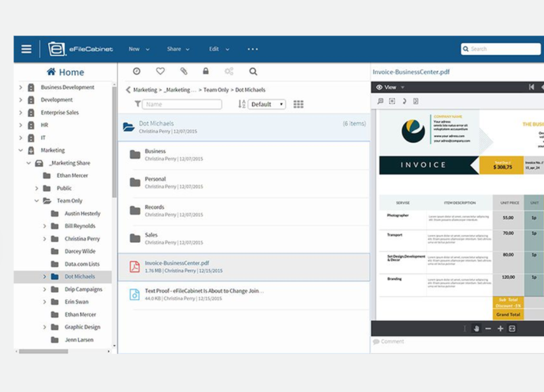Open the Business folder
This screenshot has width=544, height=392.
(x=244, y=155)
